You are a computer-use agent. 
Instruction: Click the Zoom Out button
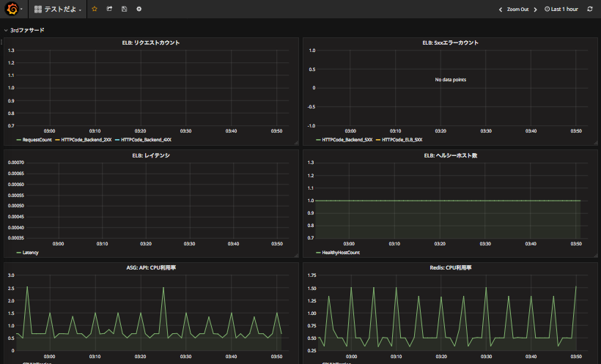(x=517, y=10)
